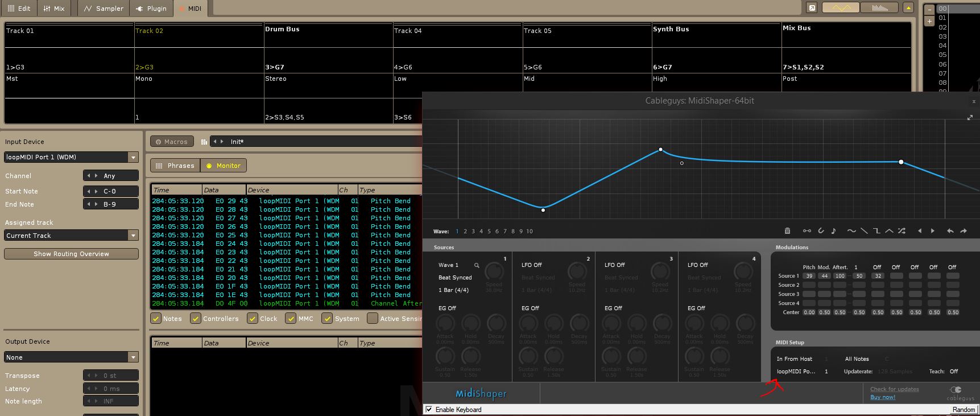Select wave slot 10 in MidiShaper
Screen dimensions: 980x416
coord(530,232)
